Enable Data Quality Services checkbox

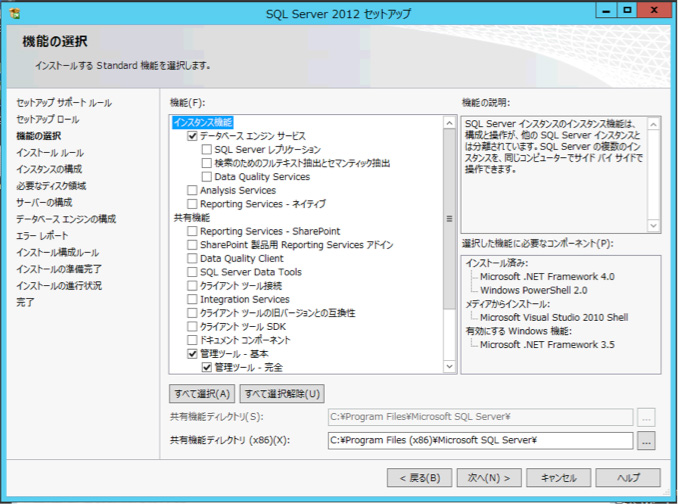pyautogui.click(x=207, y=177)
